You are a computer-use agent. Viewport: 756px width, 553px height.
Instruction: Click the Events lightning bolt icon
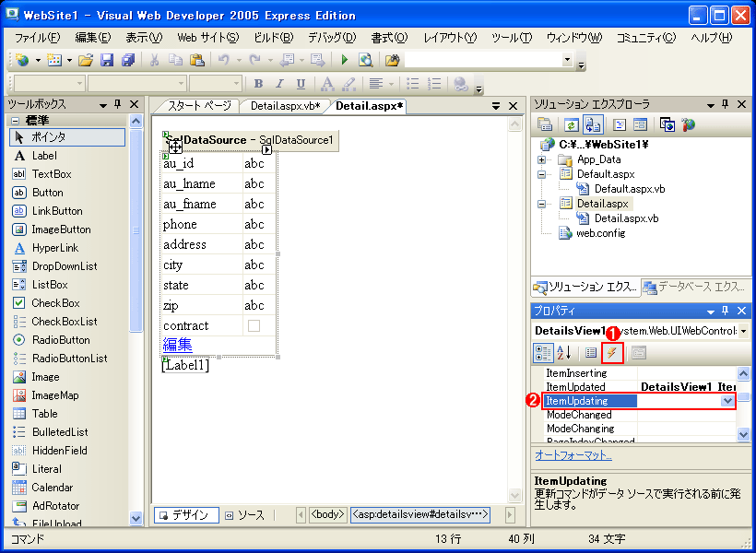[612, 353]
